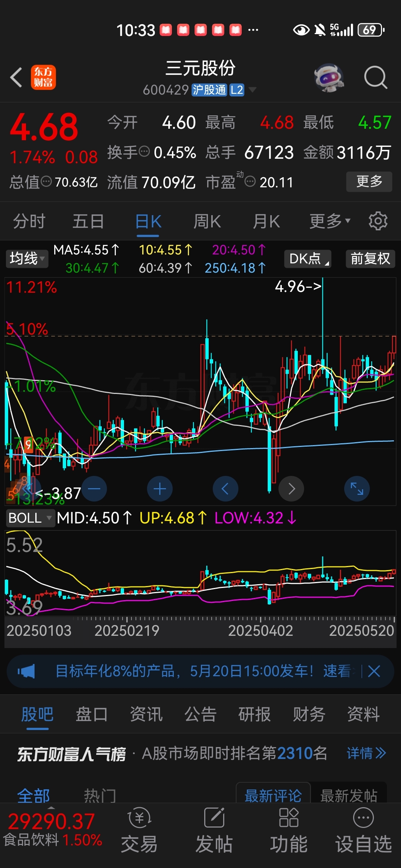The height and width of the screenshot is (868, 401).
Task: Open DK点 selector
Action: coord(308,259)
